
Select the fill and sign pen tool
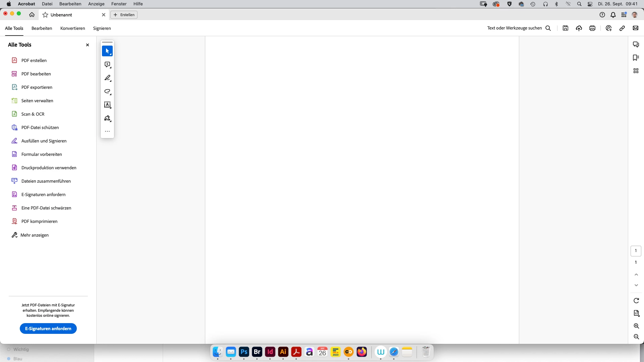tap(107, 118)
